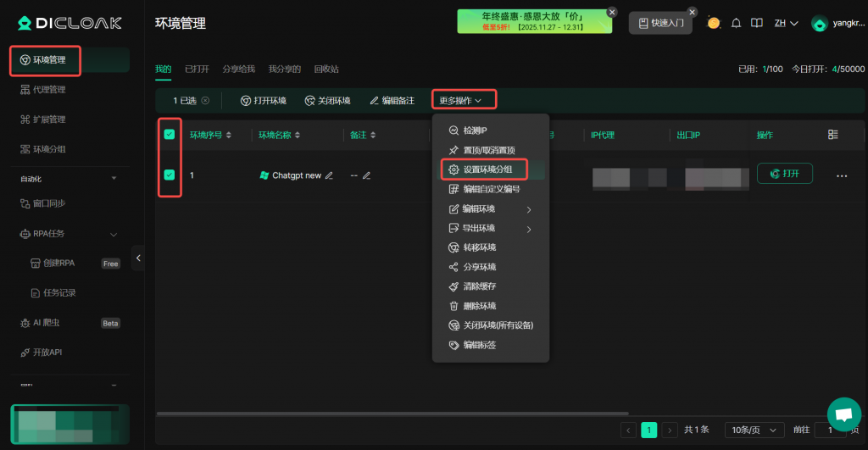
Task: Uncheck the checkbox for environment row 1
Action: point(170,175)
